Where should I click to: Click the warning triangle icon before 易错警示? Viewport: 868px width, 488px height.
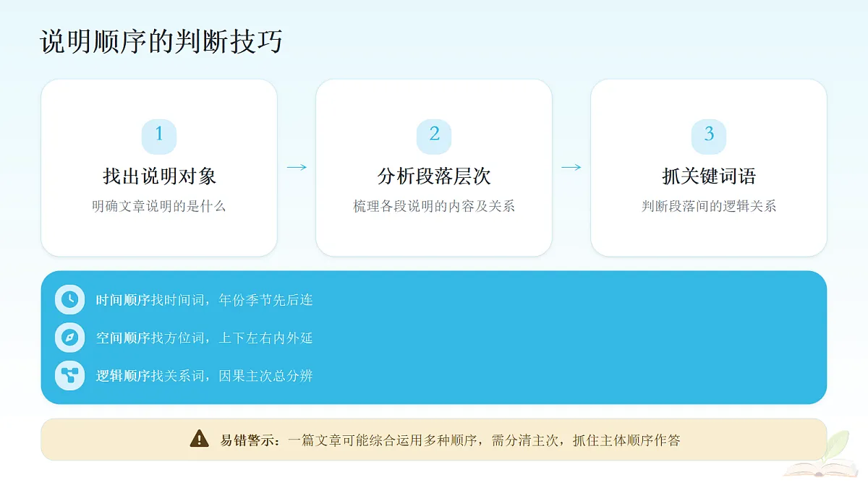tap(199, 439)
